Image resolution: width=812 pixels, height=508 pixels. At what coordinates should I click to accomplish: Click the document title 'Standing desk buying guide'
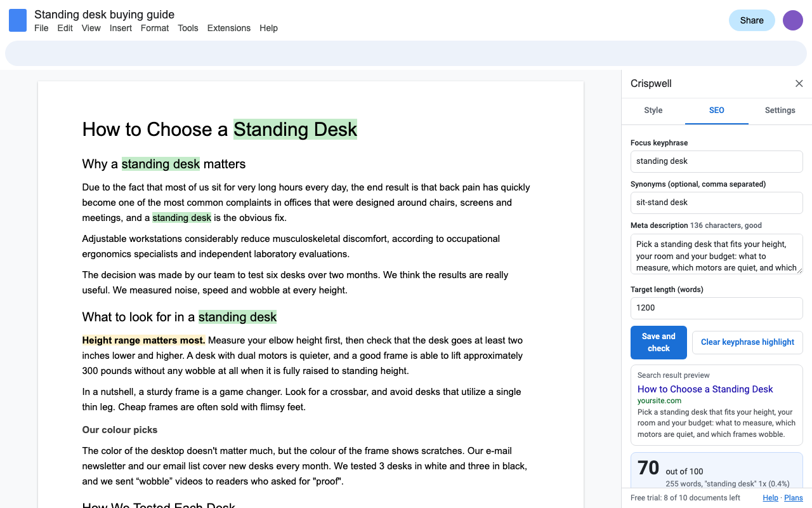coord(104,15)
